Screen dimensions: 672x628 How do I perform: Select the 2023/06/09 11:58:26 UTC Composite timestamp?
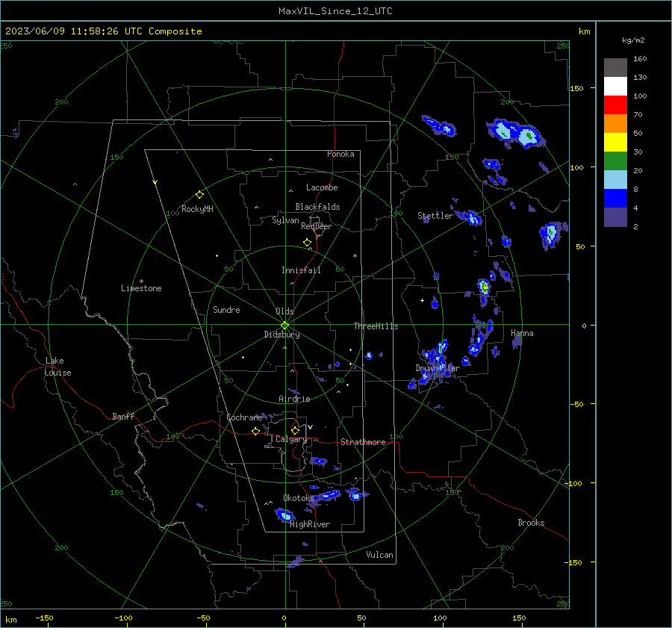point(103,31)
